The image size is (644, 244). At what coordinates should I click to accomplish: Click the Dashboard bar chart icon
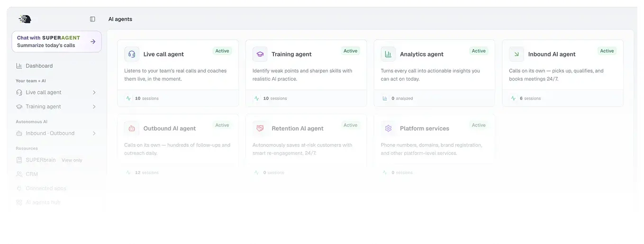pos(19,66)
